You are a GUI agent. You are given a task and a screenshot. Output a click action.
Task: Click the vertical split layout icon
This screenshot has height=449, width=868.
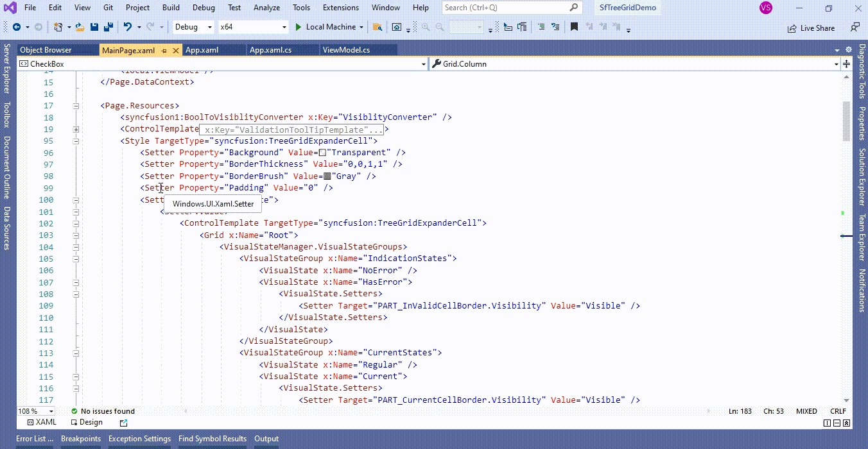(827, 423)
